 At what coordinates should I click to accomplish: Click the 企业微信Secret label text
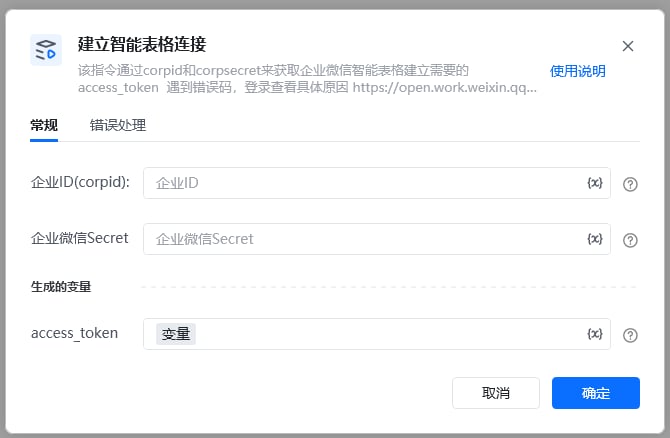(x=79, y=238)
